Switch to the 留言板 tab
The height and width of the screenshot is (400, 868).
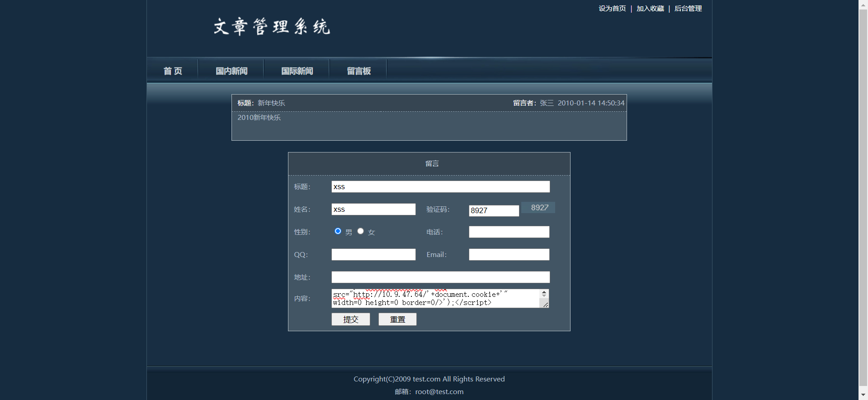(359, 71)
